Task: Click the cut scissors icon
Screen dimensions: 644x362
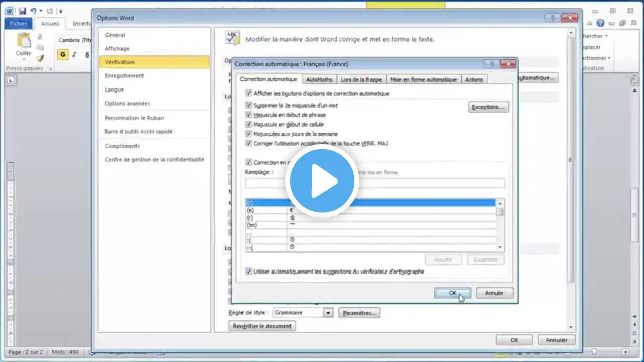Action: (40, 37)
